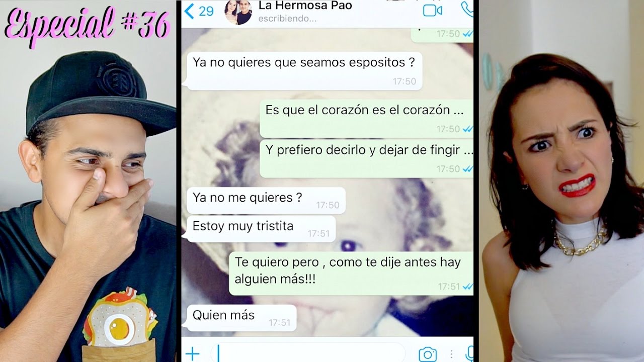Tap the 'Estoy muy tristita' message bubble
644x362 pixels.
click(261, 229)
